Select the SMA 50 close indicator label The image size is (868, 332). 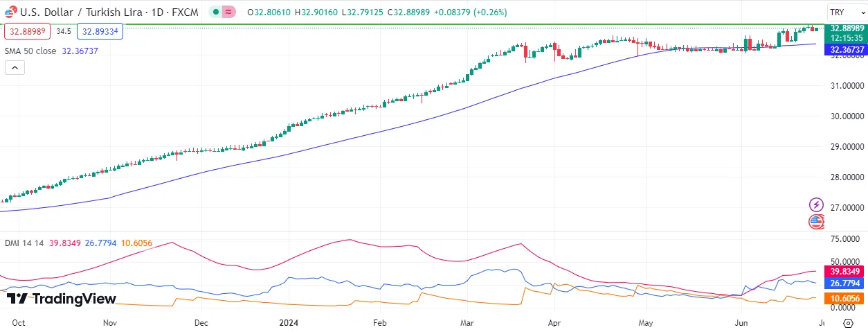tap(30, 51)
